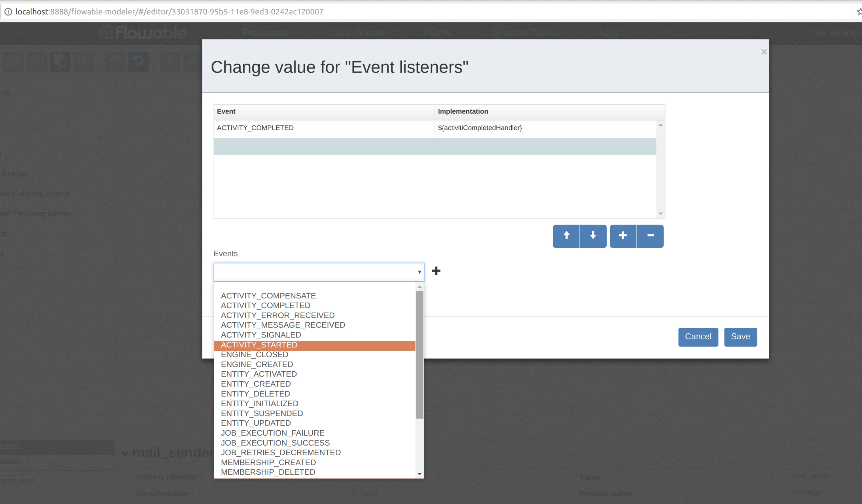Open Processes tab in Flowable header
Viewport: 862px width, 504px height.
click(x=265, y=33)
